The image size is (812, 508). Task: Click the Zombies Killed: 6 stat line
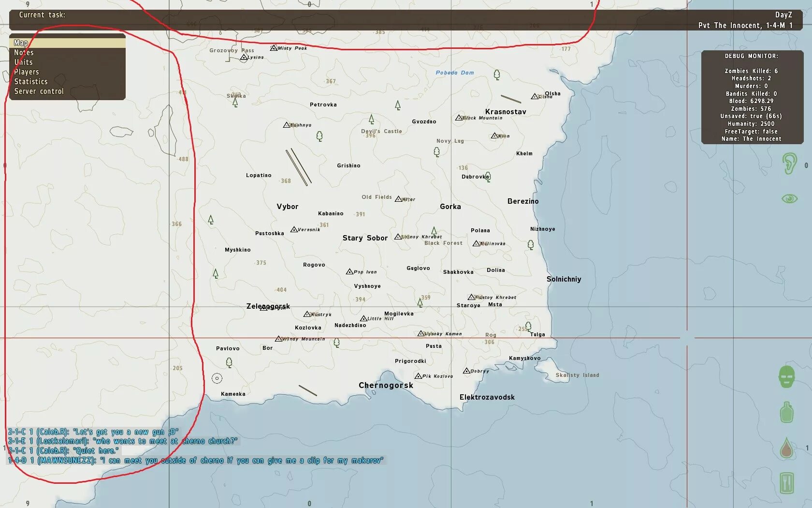751,71
